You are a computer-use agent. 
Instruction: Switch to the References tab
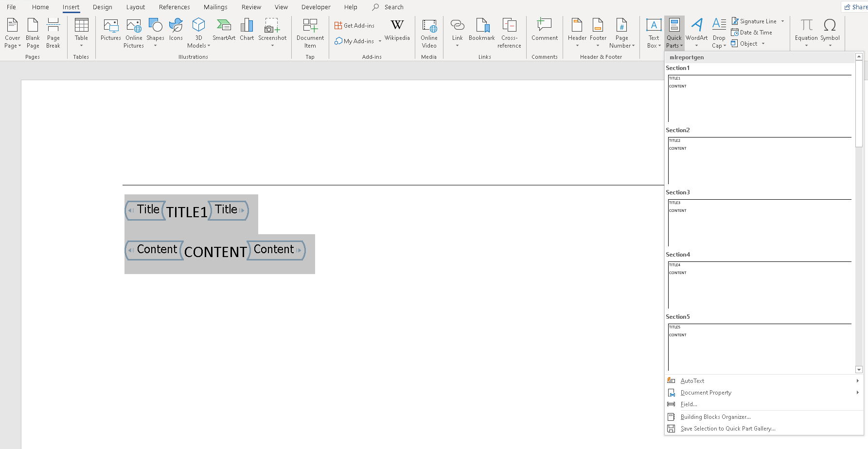tap(174, 7)
